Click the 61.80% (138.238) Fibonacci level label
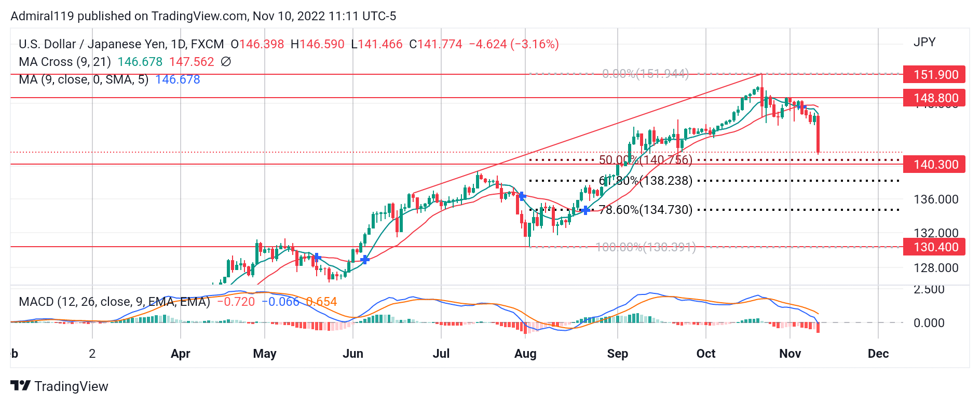The image size is (980, 404). pos(645,181)
